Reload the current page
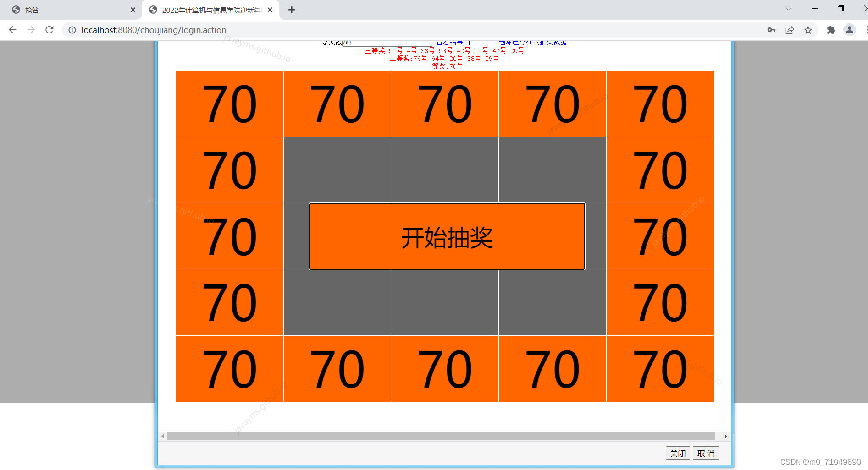Screen dimensions: 868x470 [x=50, y=30]
